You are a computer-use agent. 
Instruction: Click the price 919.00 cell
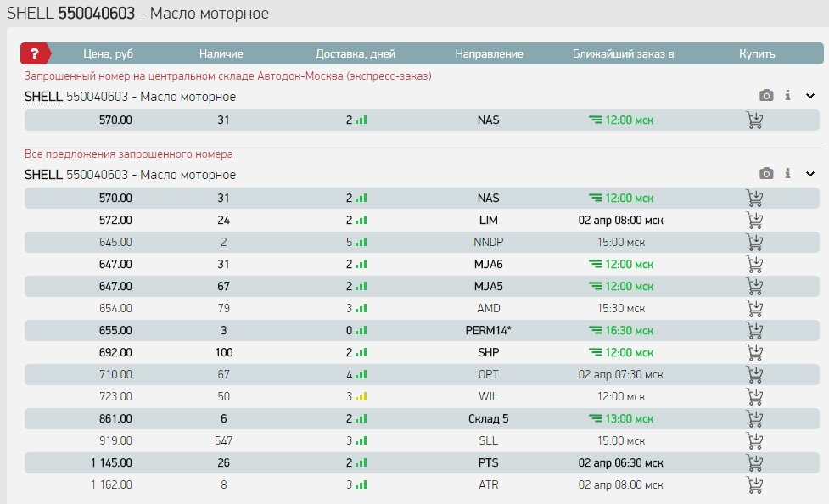coord(115,440)
